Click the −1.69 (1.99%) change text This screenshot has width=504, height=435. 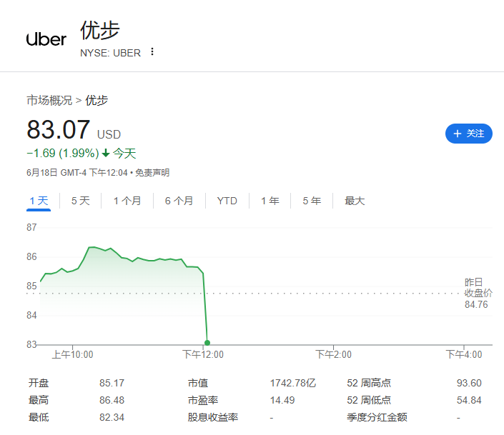point(63,154)
